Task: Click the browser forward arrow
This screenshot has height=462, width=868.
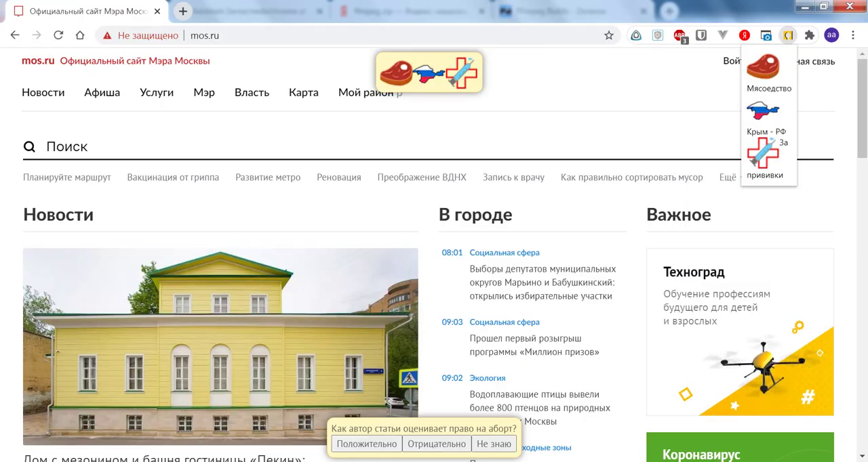Action: [x=37, y=35]
